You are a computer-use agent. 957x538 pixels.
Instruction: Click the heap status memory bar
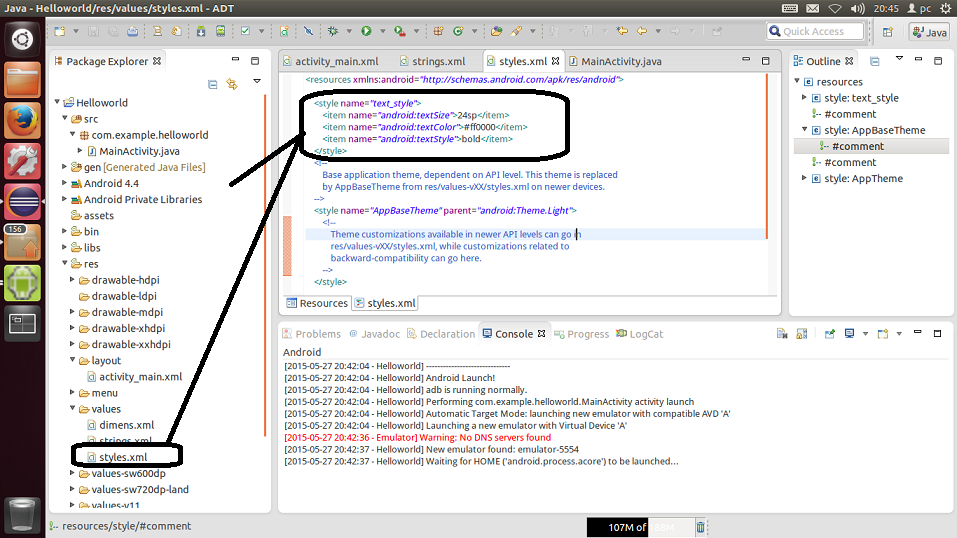(x=640, y=527)
